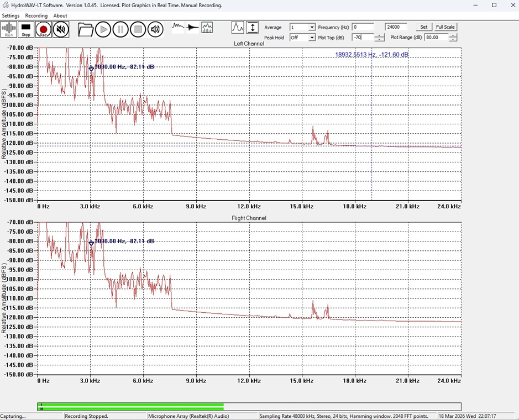
Task: Pause playback with the pause button
Action: [x=120, y=29]
